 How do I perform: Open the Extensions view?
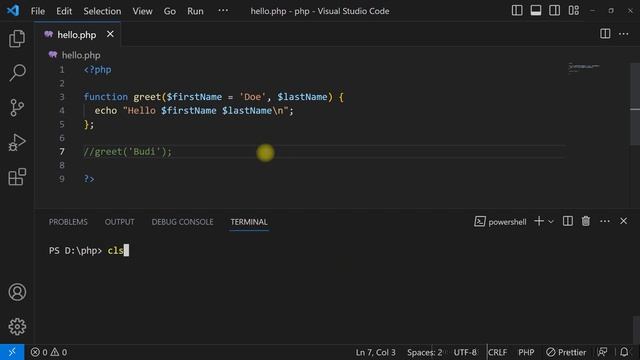(x=17, y=177)
